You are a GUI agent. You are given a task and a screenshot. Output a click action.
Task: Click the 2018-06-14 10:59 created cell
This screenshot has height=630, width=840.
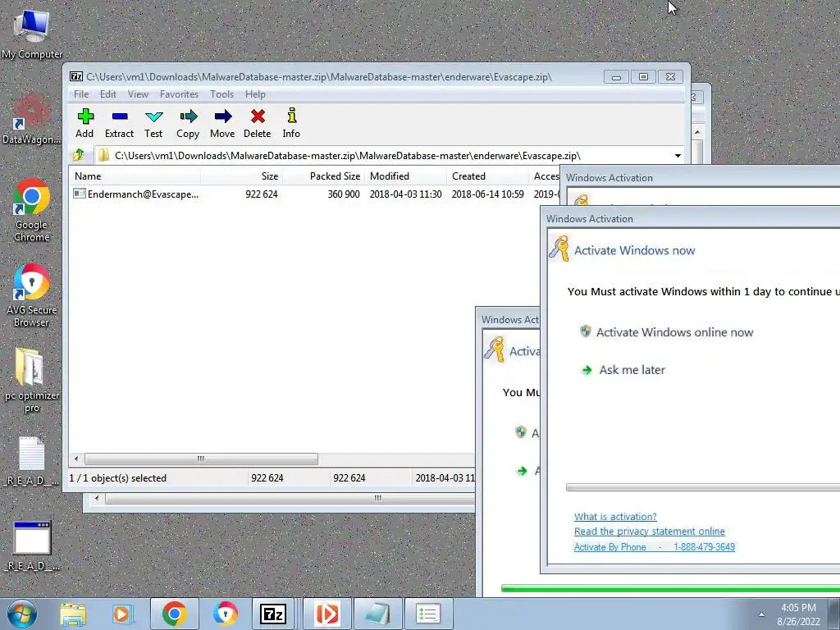tap(487, 194)
